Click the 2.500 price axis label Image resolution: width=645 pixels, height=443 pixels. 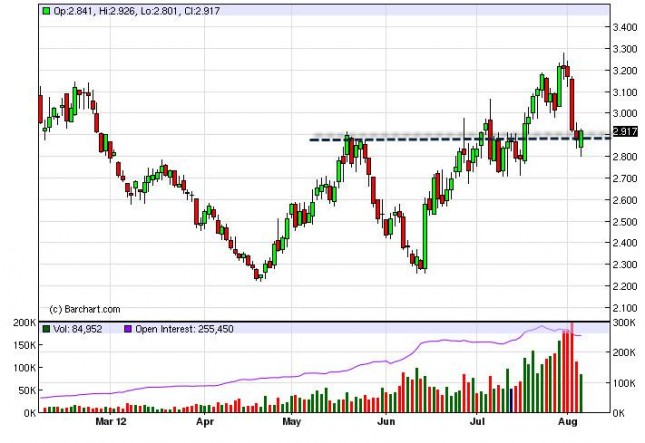[x=625, y=222]
